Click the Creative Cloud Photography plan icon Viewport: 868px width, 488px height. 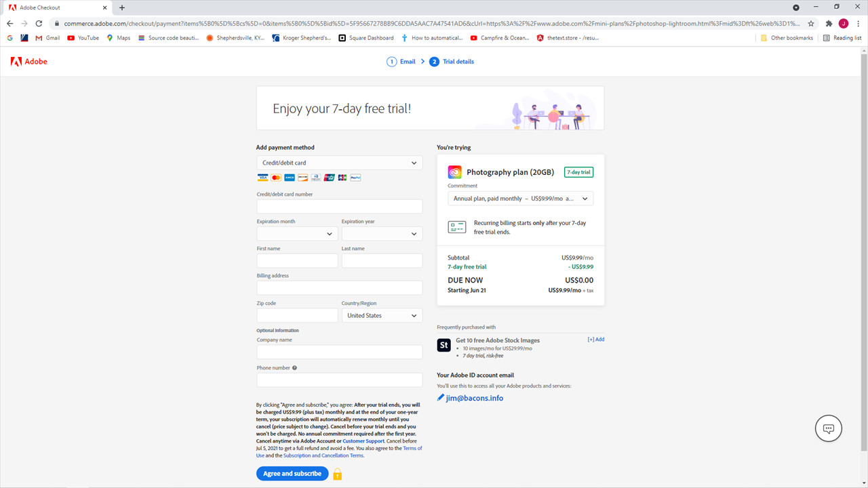pyautogui.click(x=454, y=172)
